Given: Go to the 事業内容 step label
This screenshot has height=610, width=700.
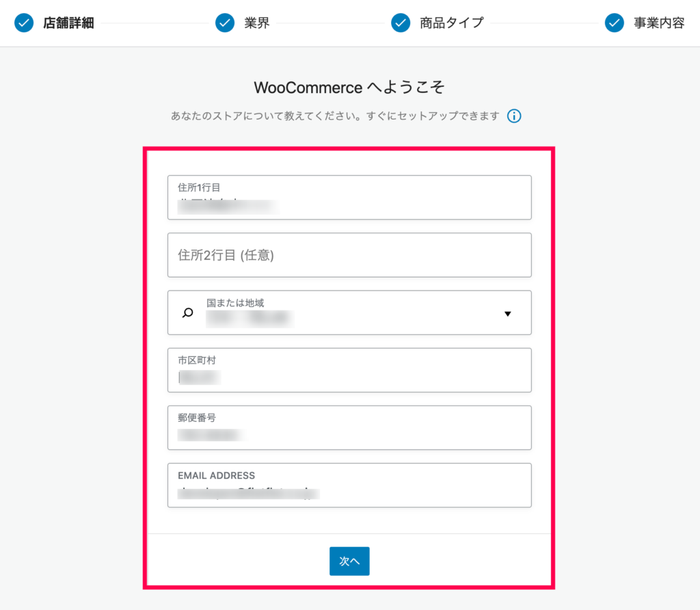Looking at the screenshot, I should pyautogui.click(x=660, y=23).
